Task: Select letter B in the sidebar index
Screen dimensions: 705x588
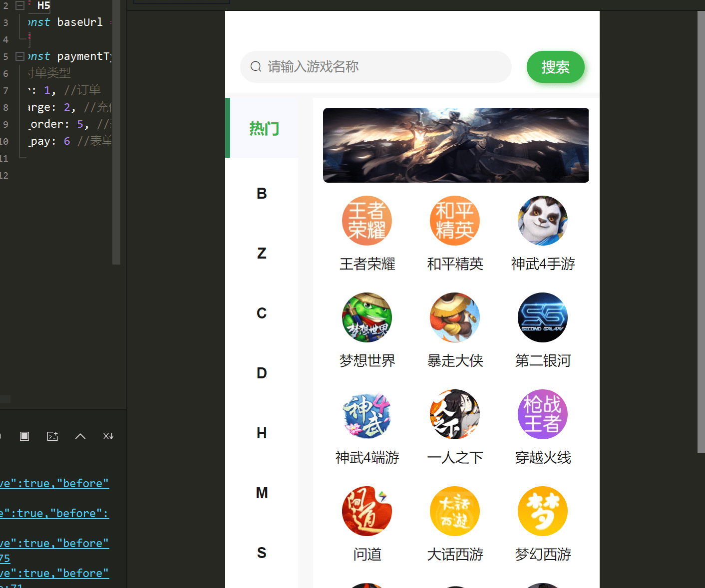Action: [262, 193]
